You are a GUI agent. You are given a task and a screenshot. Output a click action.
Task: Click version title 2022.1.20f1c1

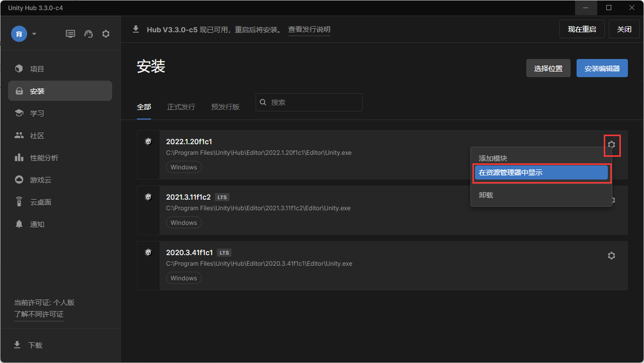tap(189, 141)
